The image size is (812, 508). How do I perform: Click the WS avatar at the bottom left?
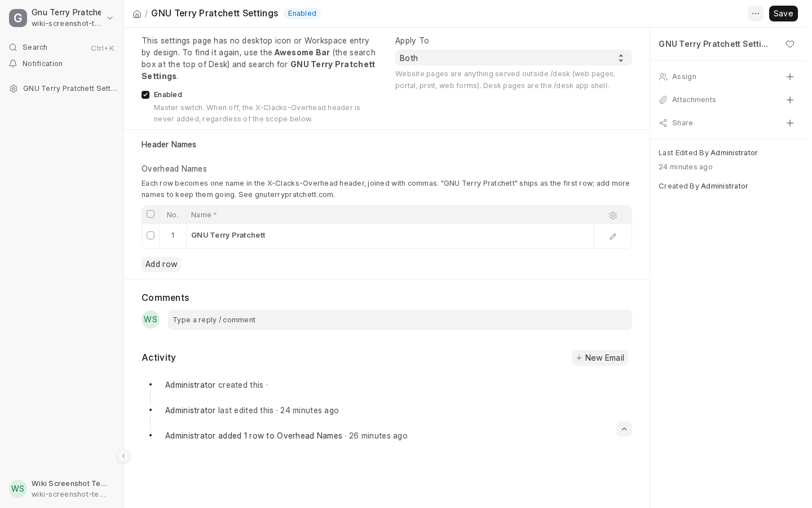click(x=18, y=489)
